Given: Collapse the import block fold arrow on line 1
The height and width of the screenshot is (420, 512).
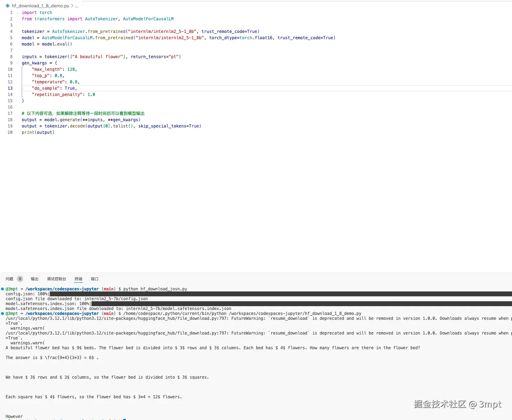Looking at the screenshot, I should click(18, 13).
